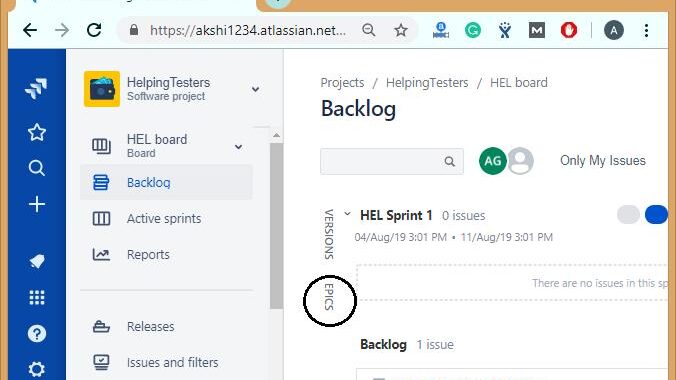Click the padlock site info icon
This screenshot has width=676, height=380.
click(x=134, y=30)
